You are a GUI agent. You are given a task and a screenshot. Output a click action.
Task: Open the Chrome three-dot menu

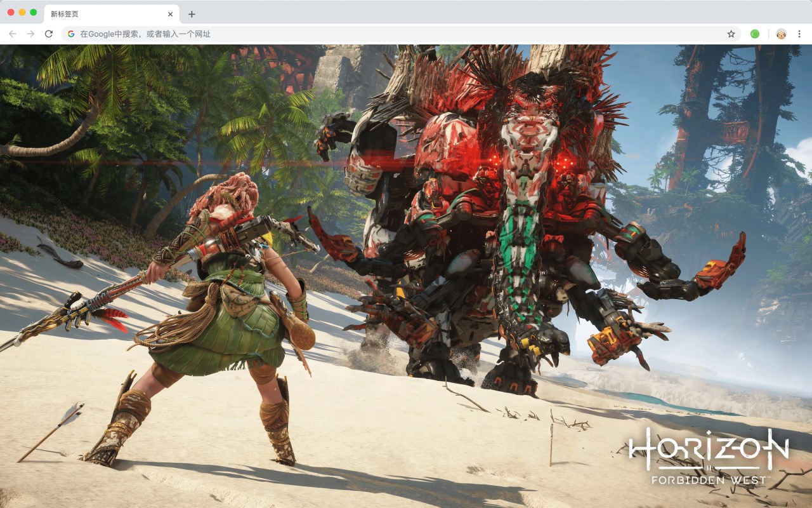click(x=800, y=34)
